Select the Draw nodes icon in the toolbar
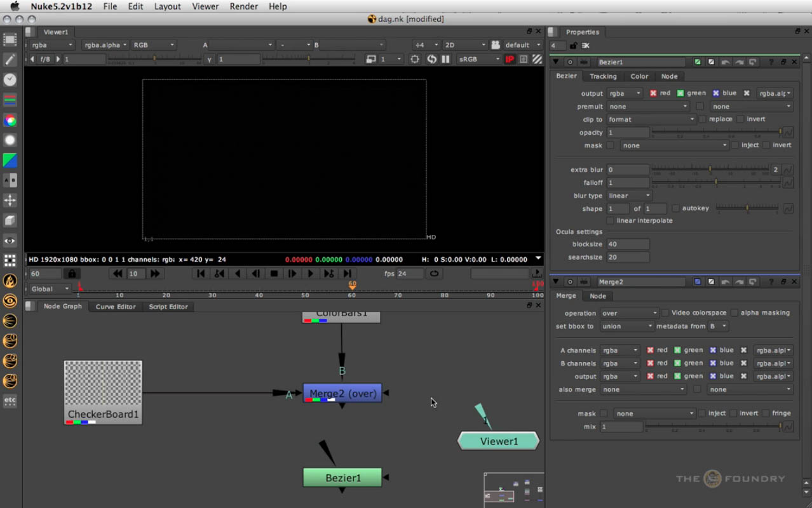Image resolution: width=812 pixels, height=508 pixels. (10, 60)
